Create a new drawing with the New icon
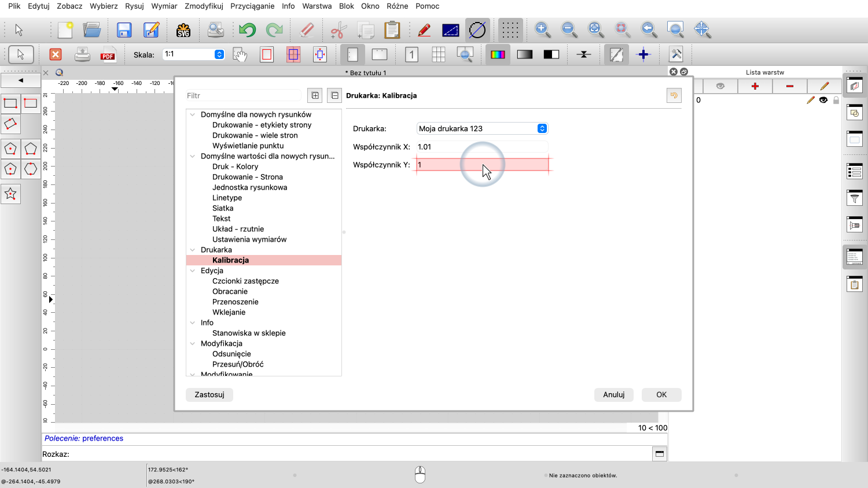The image size is (868, 488). click(x=65, y=29)
